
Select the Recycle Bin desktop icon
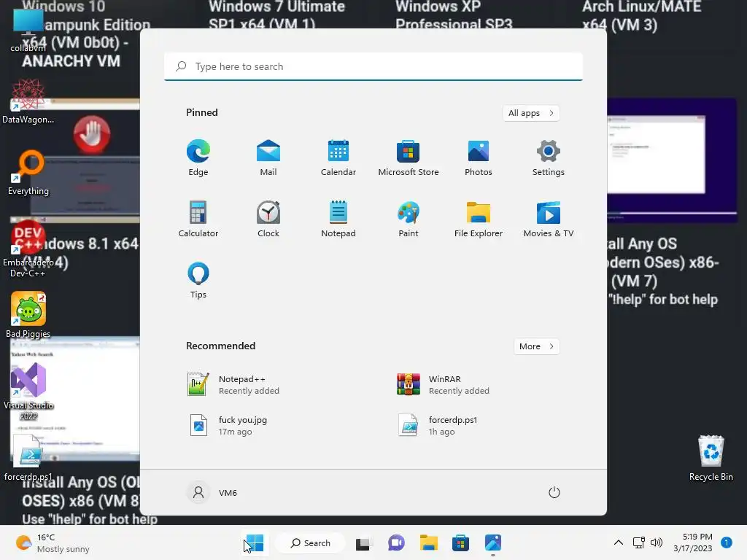711,458
